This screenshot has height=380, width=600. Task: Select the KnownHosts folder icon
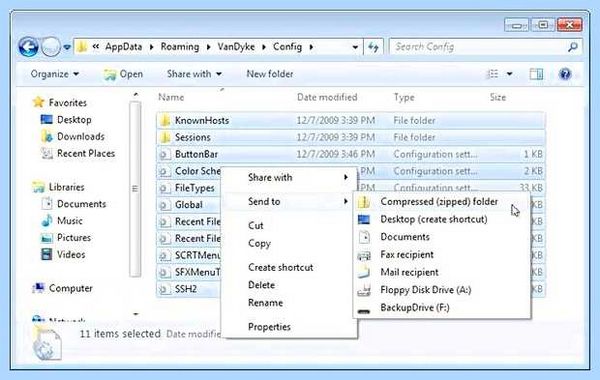(165, 121)
